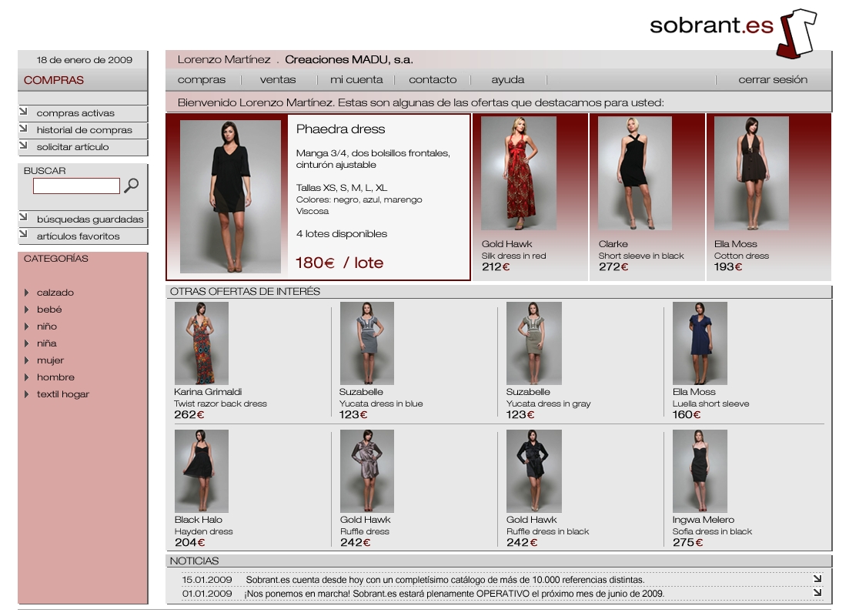Open Ella Moss Luella short sleeve photo
The width and height of the screenshot is (849, 616).
coord(700,343)
